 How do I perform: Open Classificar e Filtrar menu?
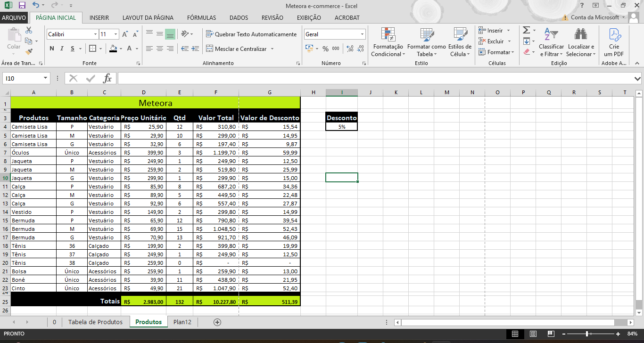coord(551,43)
